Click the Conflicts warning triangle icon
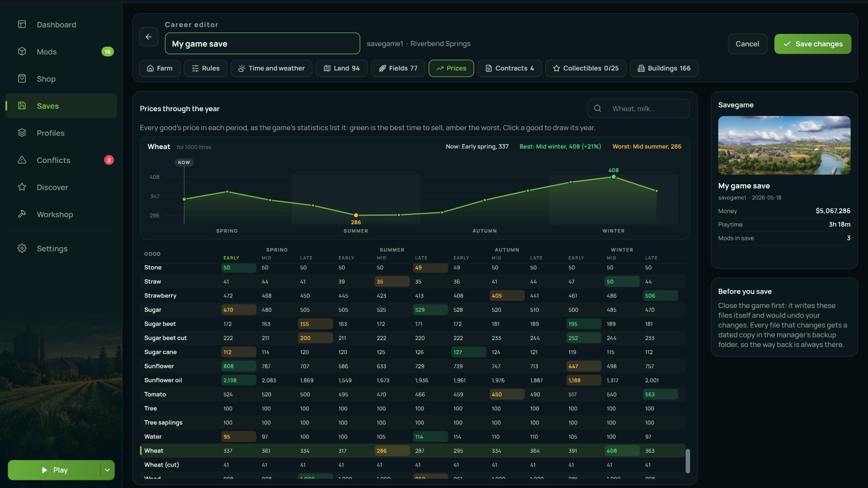This screenshot has height=488, width=868. pyautogui.click(x=22, y=160)
